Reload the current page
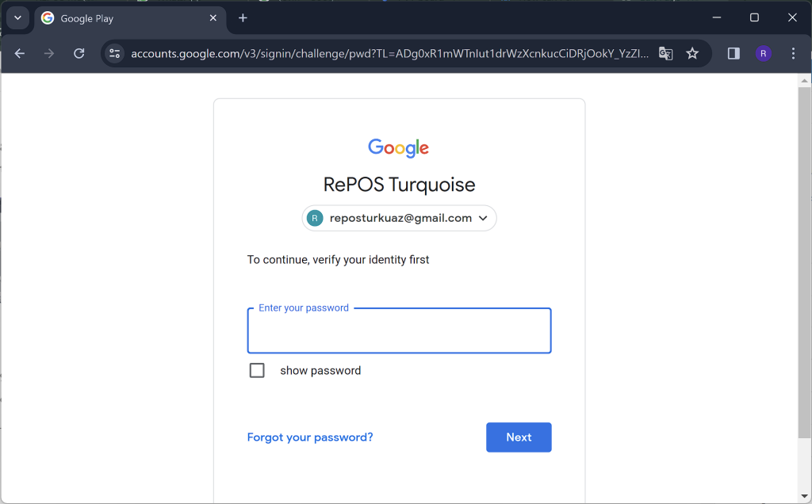The height and width of the screenshot is (504, 812). tap(79, 53)
